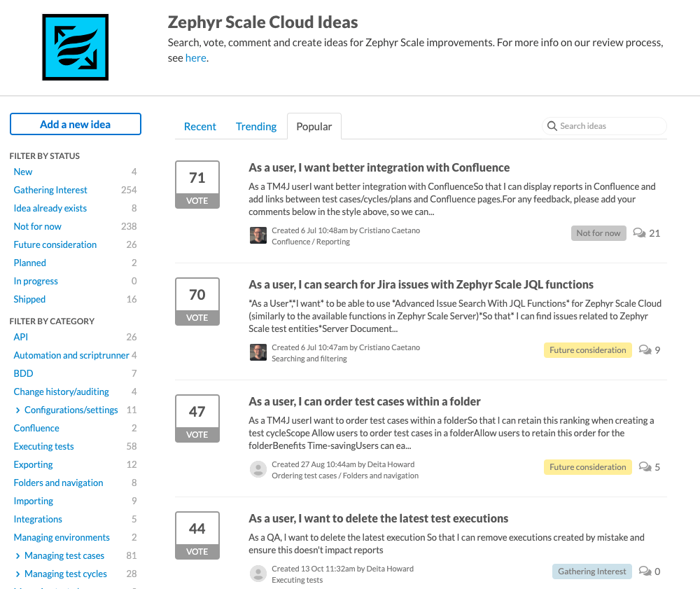
Task: Click 'Created 27 Aug 10:44am by Deita Howard'
Action: coord(343,464)
